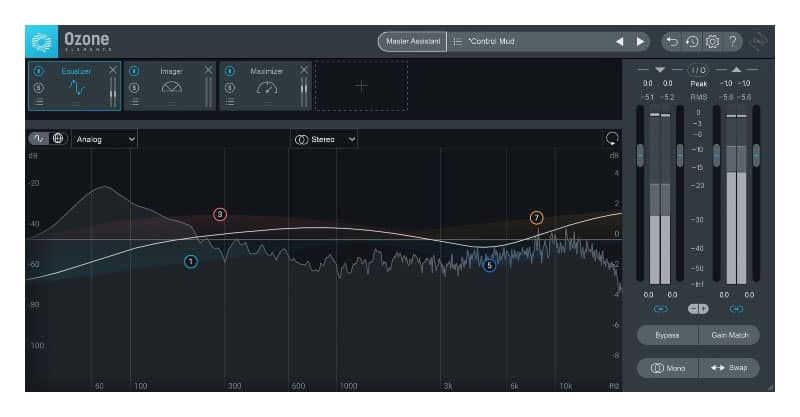The image size is (800, 417).
Task: Remove the Equalizer module
Action: [113, 70]
